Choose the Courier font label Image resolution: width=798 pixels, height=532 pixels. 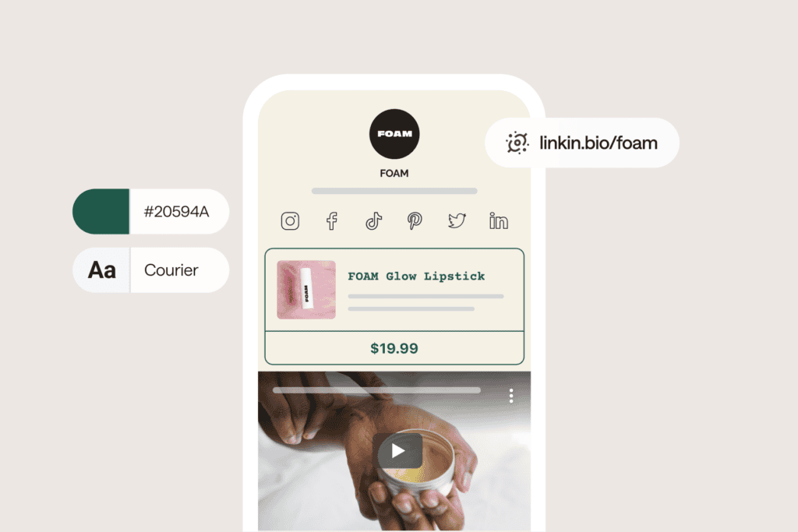(171, 270)
